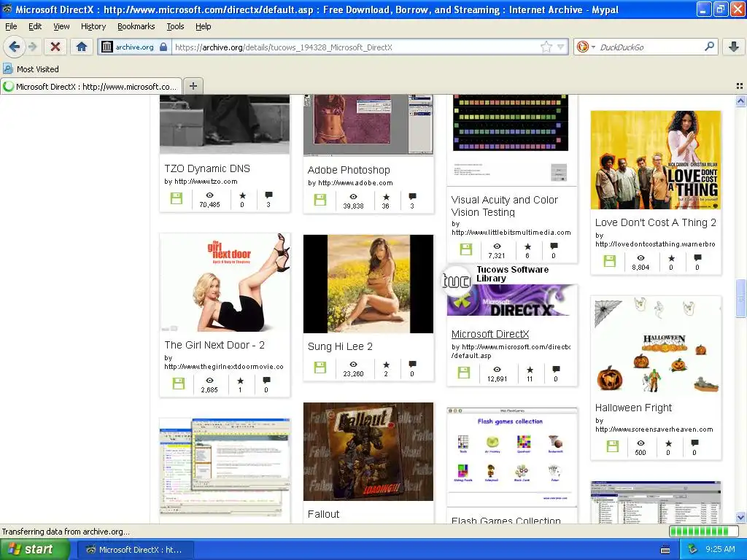Click the Tucows logo icon
The image size is (747, 560).
457,281
